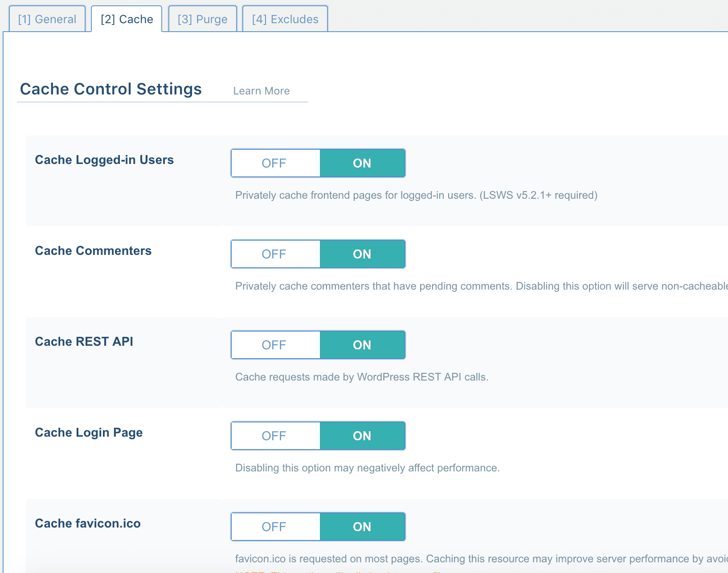Turn OFF Cache Logged-in Users
This screenshot has width=728, height=573.
pyautogui.click(x=274, y=163)
